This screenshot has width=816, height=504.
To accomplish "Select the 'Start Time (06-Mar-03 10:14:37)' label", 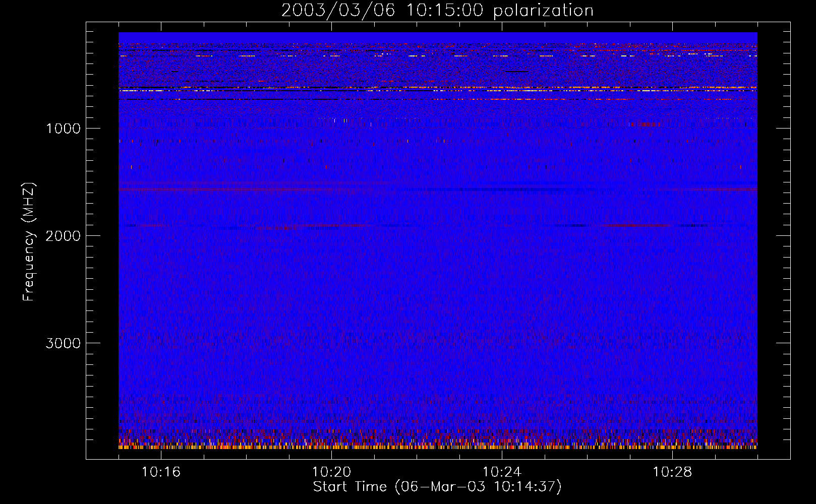I will coord(437,487).
